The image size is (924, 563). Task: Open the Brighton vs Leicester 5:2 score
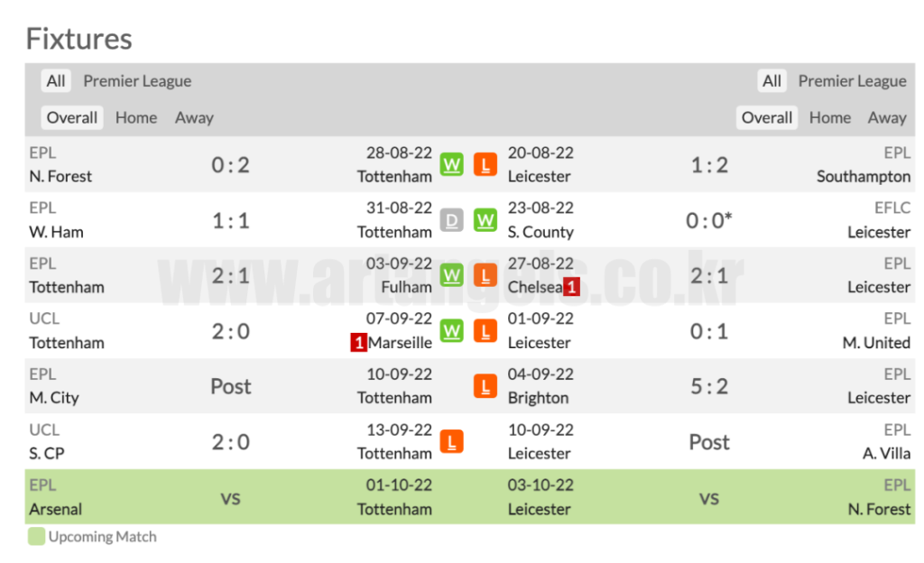(x=709, y=386)
